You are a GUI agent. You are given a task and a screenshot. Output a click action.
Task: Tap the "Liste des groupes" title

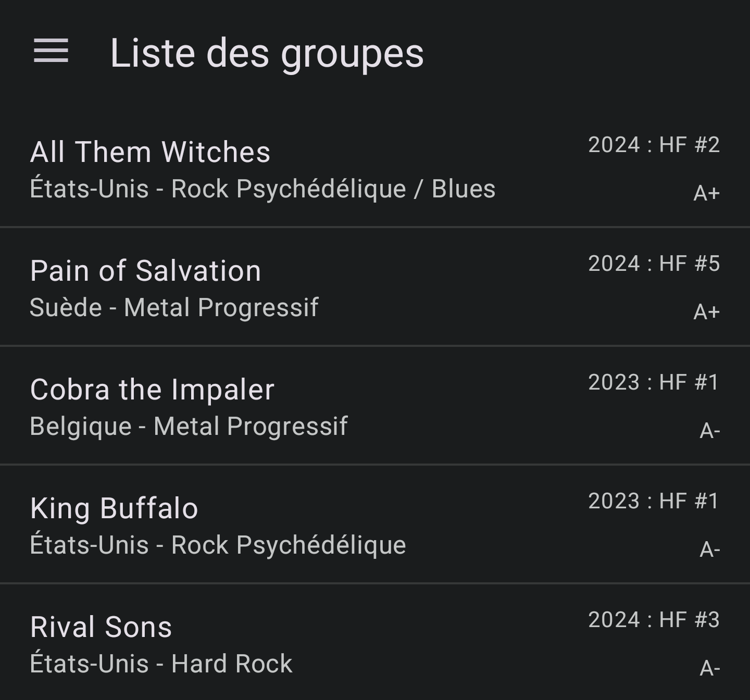point(267,53)
